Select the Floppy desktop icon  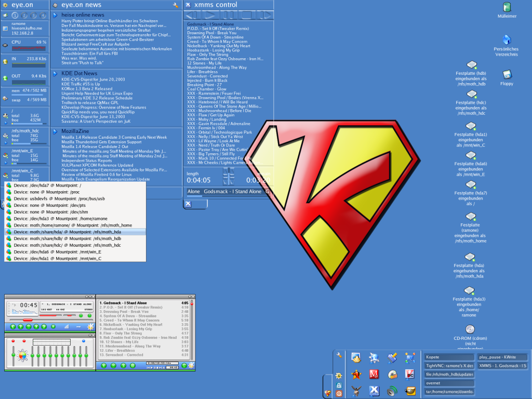tap(507, 74)
